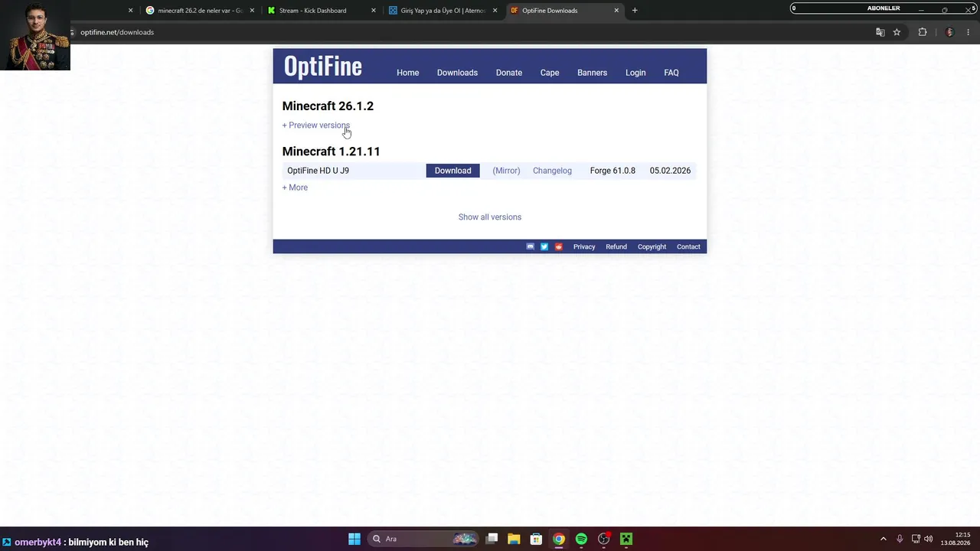The height and width of the screenshot is (551, 980).
Task: Open the Google Translate page icon
Action: point(880,32)
